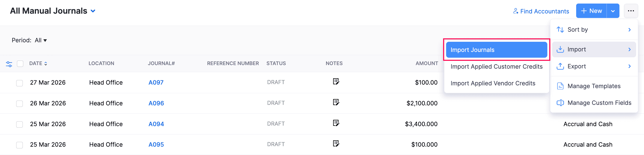644x155 pixels.
Task: Click notes icon in the A095 row
Action: [336, 144]
